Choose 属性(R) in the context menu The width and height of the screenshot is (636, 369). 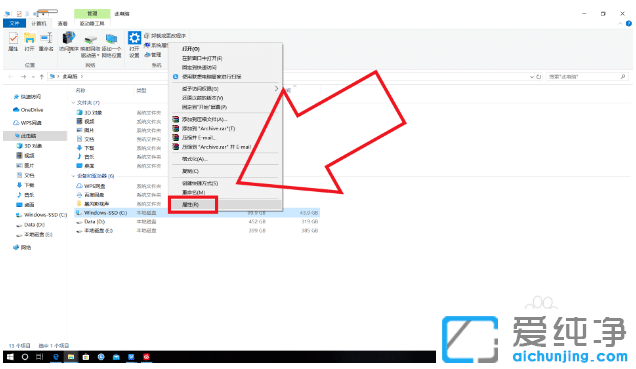click(225, 205)
